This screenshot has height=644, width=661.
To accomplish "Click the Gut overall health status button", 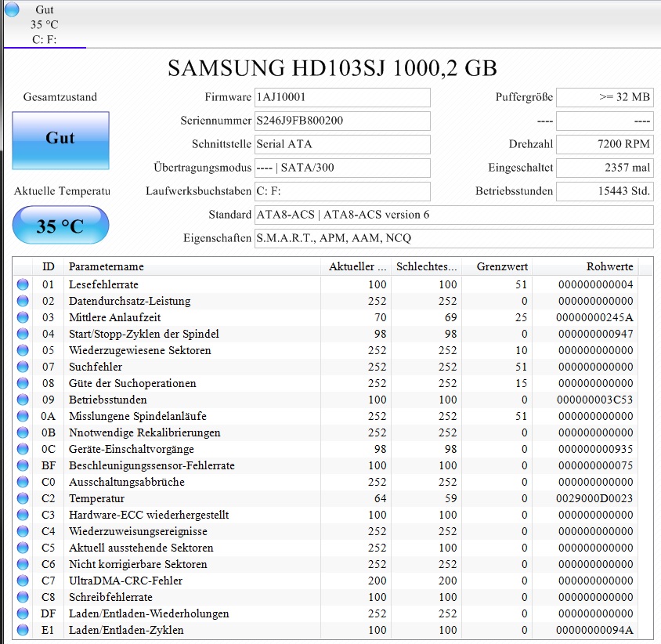I will (61, 140).
